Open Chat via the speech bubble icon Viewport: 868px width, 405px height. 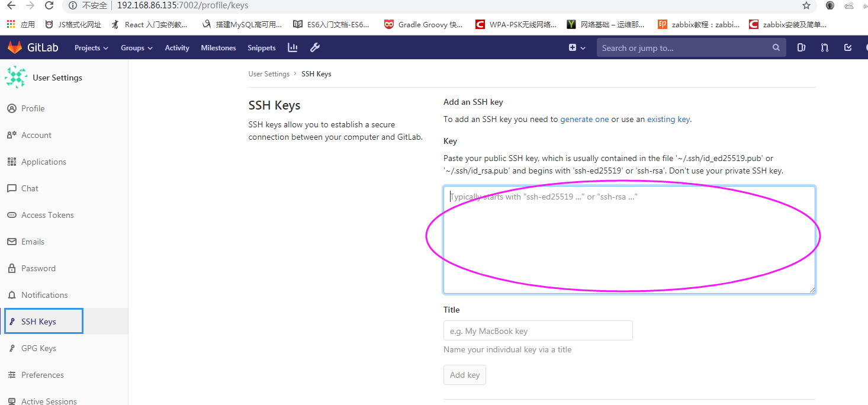pos(12,188)
